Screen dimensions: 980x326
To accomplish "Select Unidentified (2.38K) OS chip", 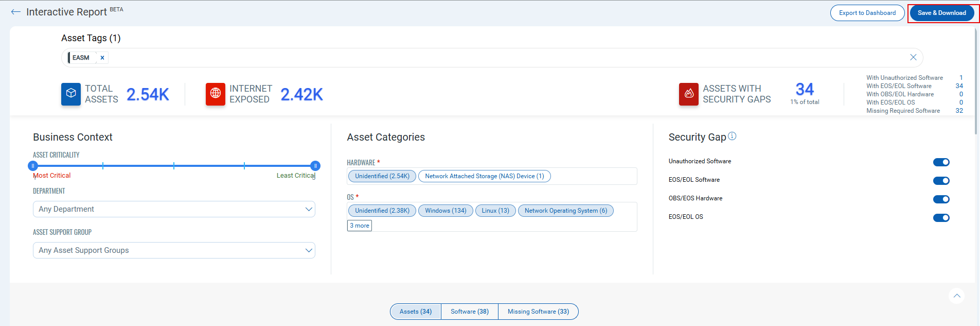I will pyautogui.click(x=382, y=211).
